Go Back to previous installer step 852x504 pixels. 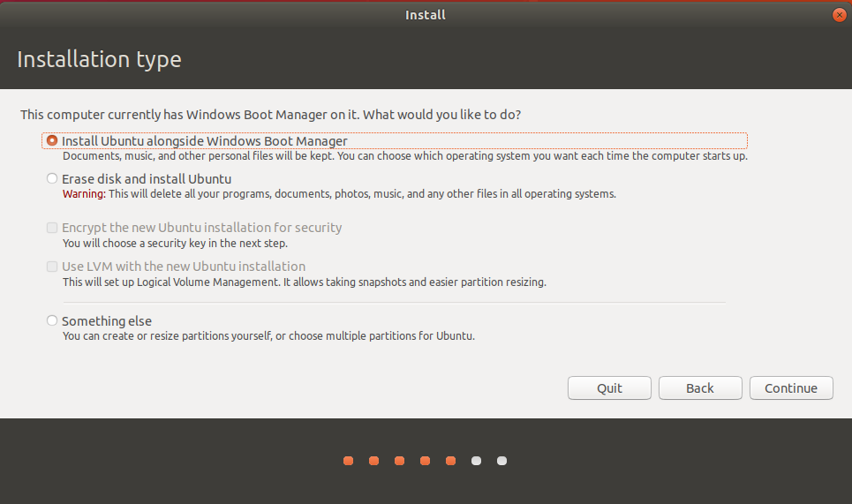[x=700, y=387]
